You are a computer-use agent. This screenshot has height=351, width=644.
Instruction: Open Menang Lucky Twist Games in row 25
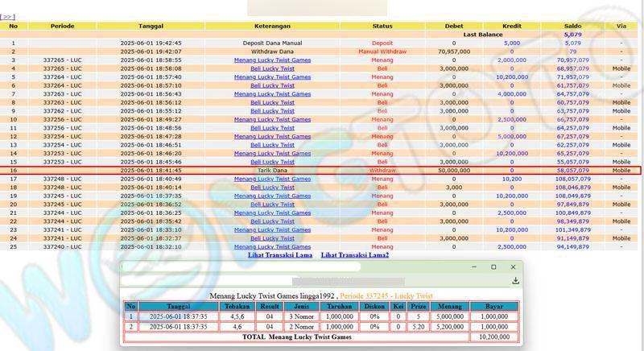[x=272, y=246]
